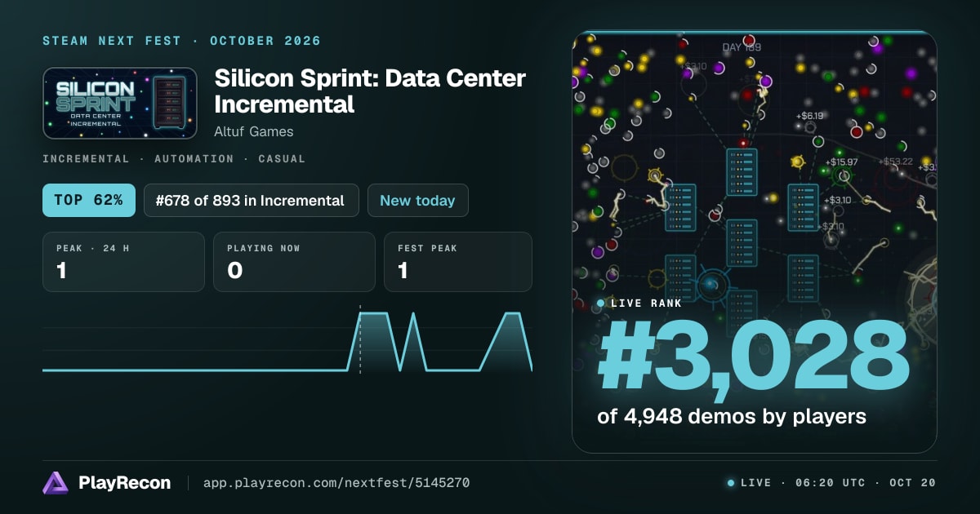Screen dimensions: 980x514
Task: Click the dashed marker on the player chart
Action: tap(360, 339)
